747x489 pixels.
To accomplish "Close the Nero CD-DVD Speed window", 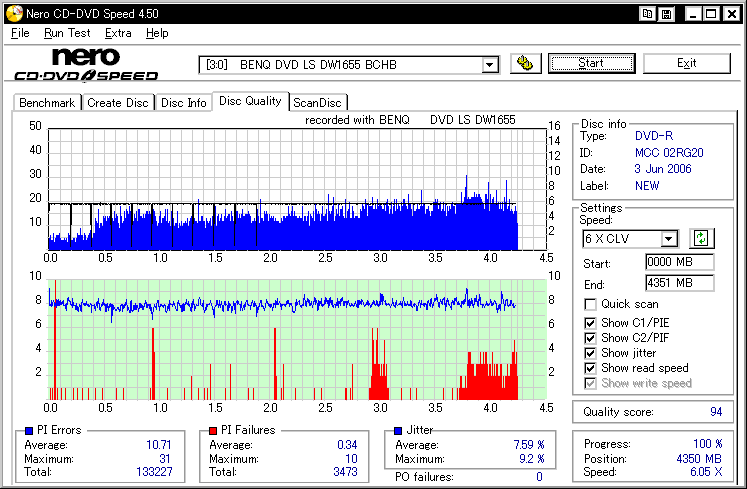I will 731,14.
